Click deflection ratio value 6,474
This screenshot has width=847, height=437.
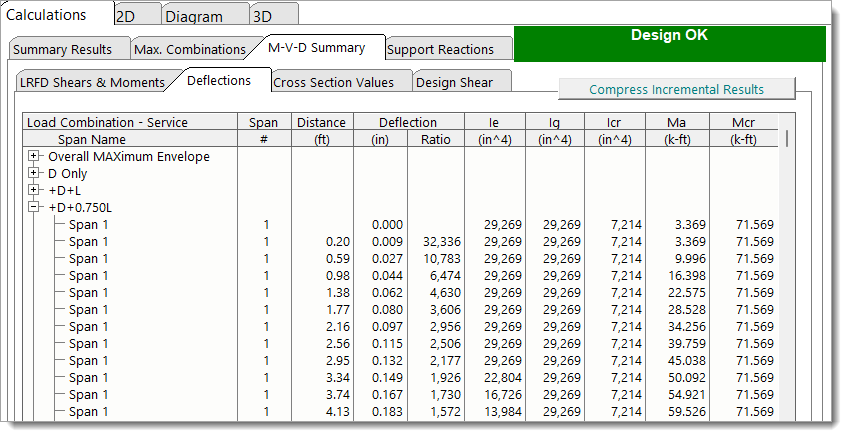tap(445, 275)
